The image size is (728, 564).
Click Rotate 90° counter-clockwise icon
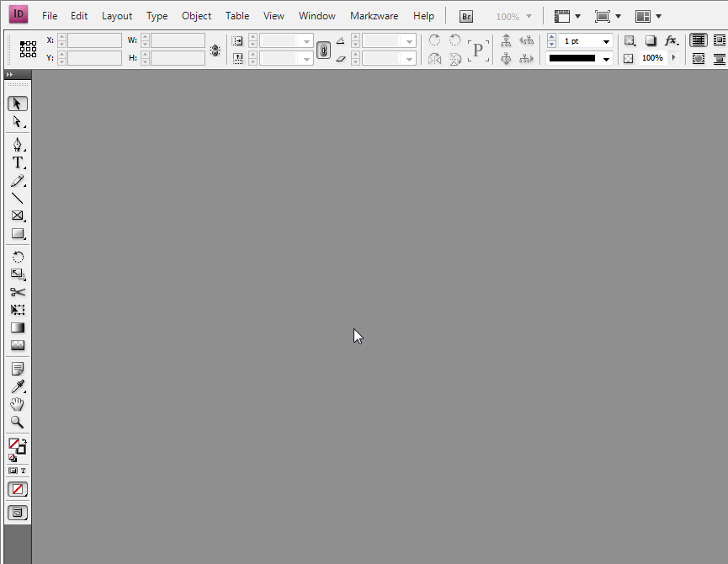point(455,40)
